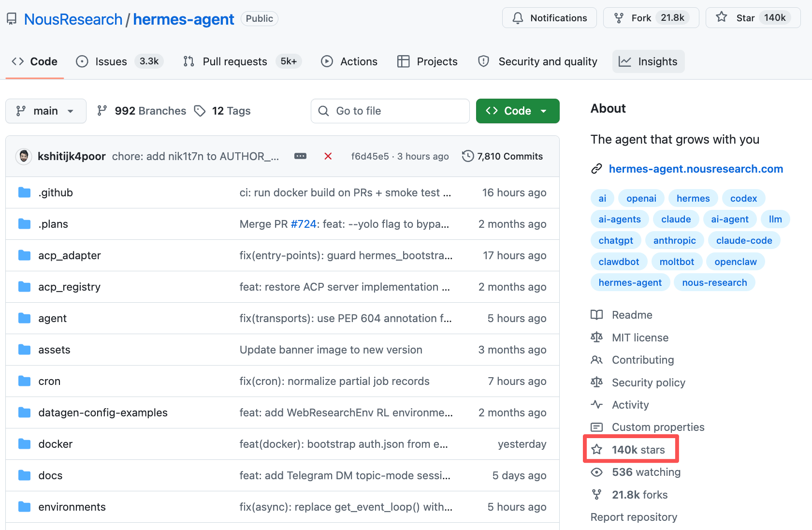Open the Actions tab

[x=349, y=61]
